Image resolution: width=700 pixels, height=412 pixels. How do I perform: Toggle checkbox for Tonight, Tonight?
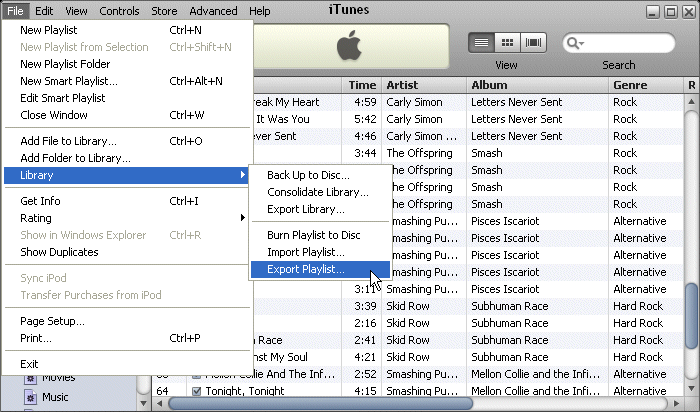[x=196, y=391]
